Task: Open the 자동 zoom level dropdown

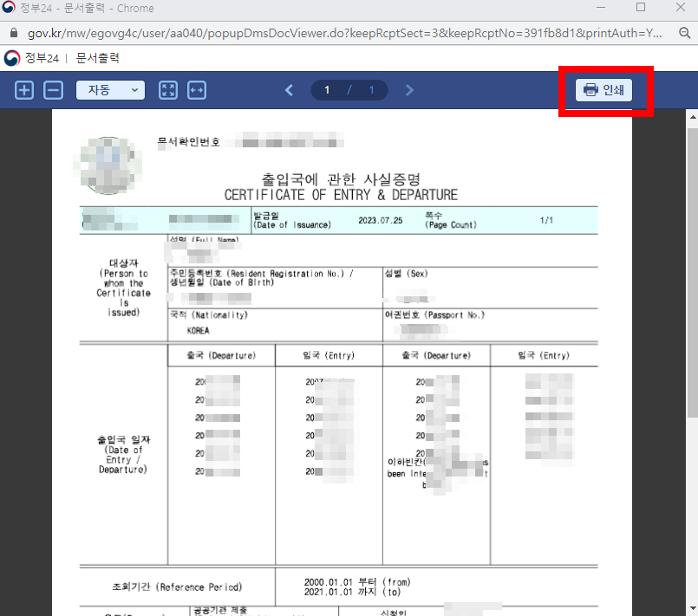Action: [110, 90]
